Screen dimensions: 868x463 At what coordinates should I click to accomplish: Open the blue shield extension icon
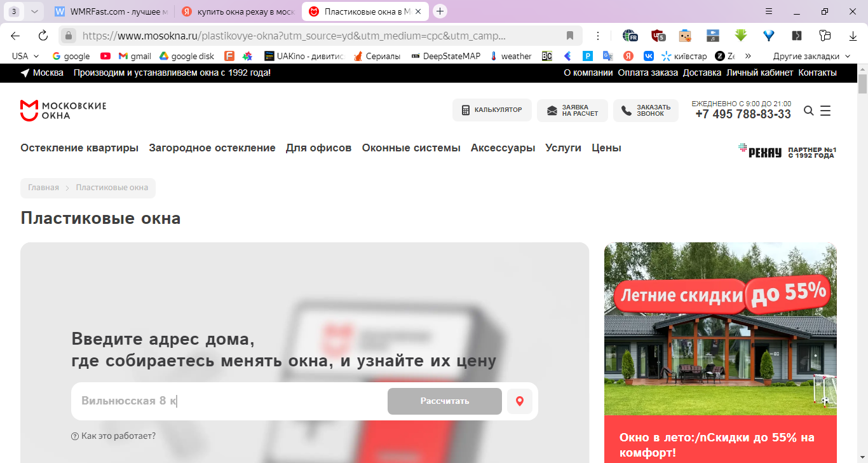point(769,36)
